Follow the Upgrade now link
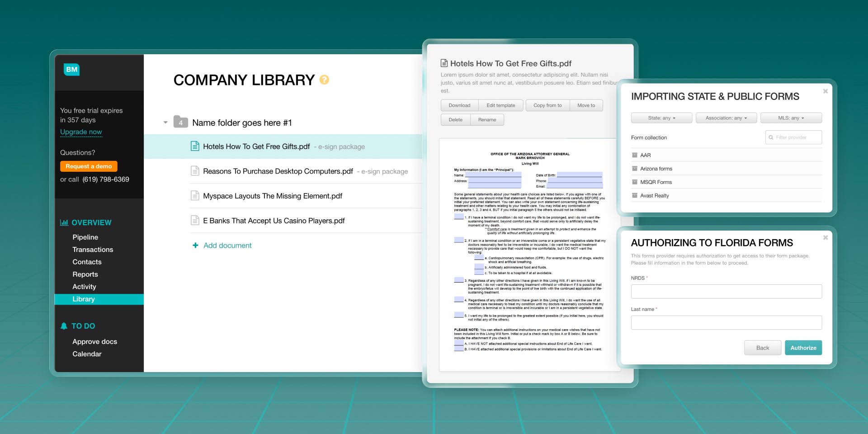The image size is (868, 434). [81, 132]
